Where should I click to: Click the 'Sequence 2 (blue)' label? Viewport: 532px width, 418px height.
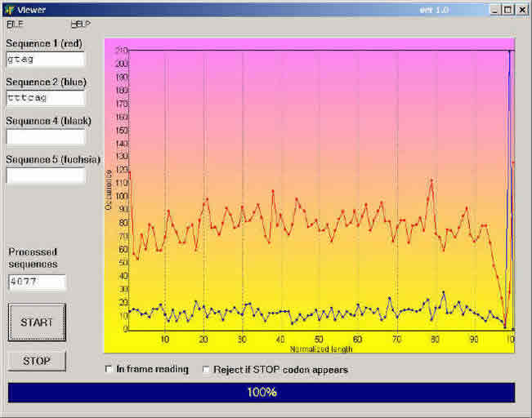[46, 82]
